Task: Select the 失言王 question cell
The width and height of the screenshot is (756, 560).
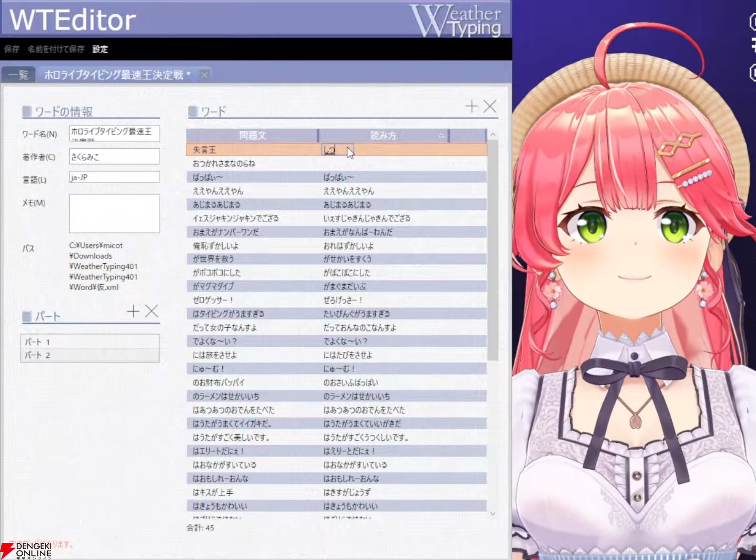Action: 252,150
